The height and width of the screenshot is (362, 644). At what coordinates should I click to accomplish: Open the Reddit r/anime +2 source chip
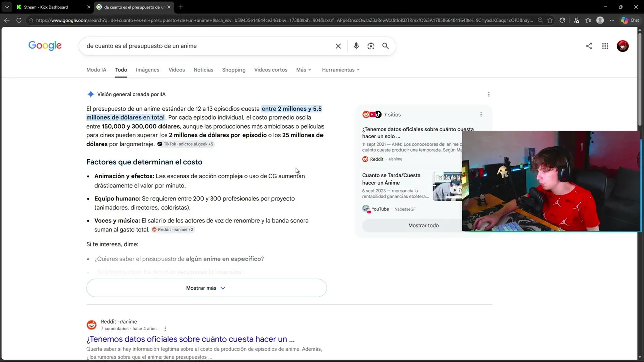[173, 230]
